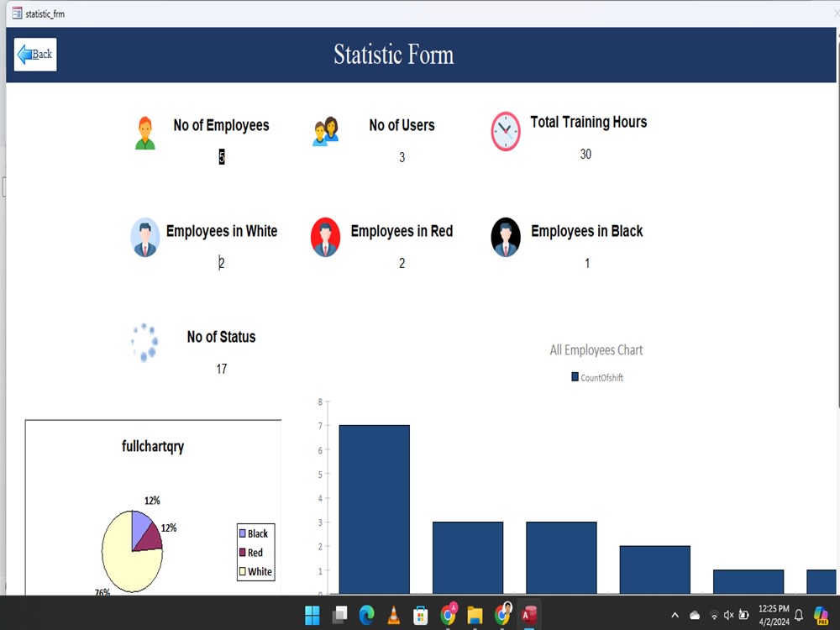Image resolution: width=840 pixels, height=630 pixels.
Task: Click the OneDrive cloud tray icon
Action: coord(695,615)
